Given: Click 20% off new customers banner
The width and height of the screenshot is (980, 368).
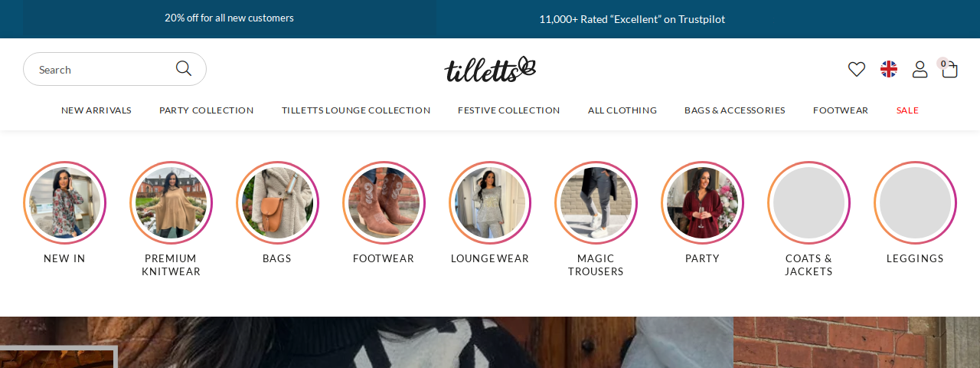Looking at the screenshot, I should click(229, 18).
